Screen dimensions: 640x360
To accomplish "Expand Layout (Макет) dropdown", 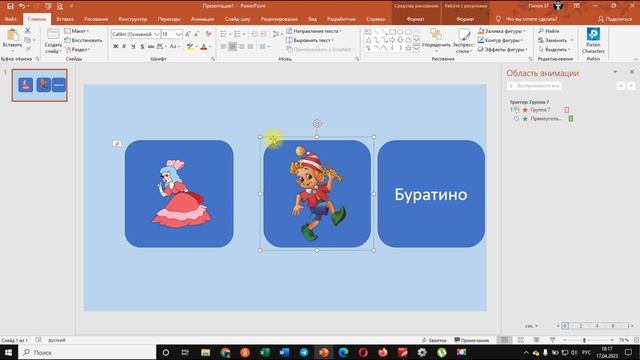I will tap(76, 31).
